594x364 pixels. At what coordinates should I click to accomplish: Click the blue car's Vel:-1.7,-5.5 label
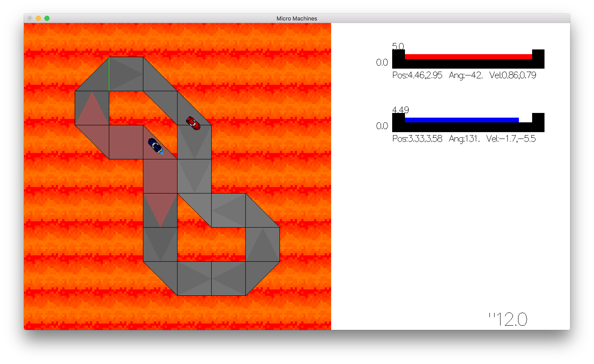point(511,139)
